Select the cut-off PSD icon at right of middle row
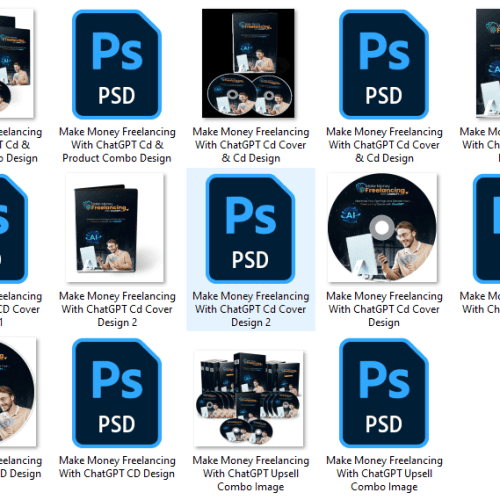This screenshot has height=500, width=500. (486, 229)
